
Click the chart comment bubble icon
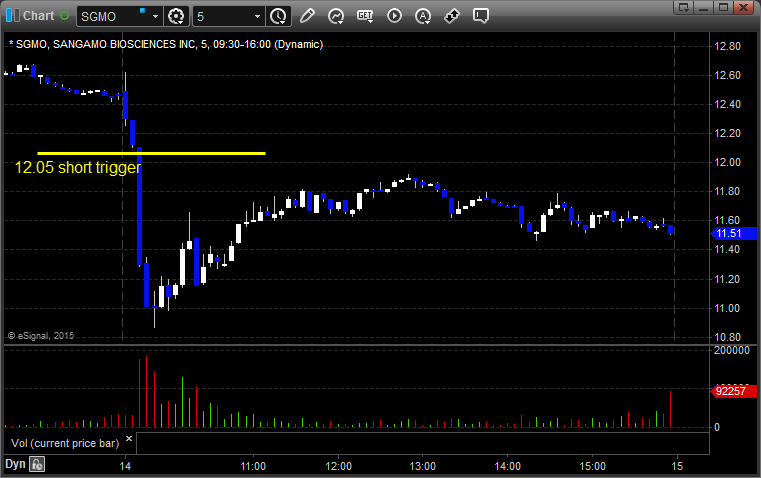[x=480, y=16]
